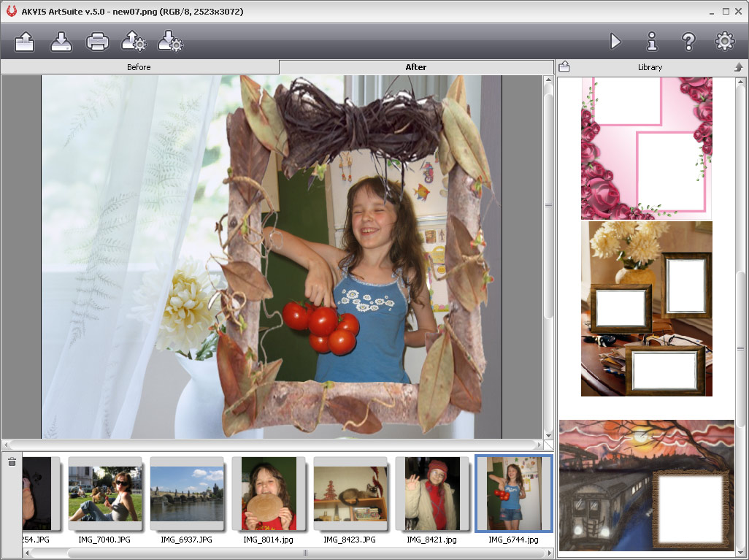
Task: Click the Load presets icon with gear
Action: (x=134, y=42)
